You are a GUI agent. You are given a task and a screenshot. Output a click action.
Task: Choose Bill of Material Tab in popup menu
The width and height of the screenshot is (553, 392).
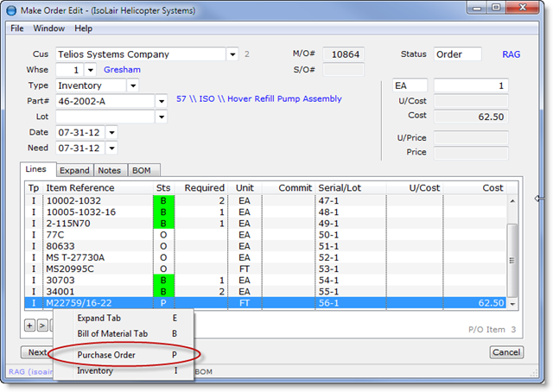[111, 332]
